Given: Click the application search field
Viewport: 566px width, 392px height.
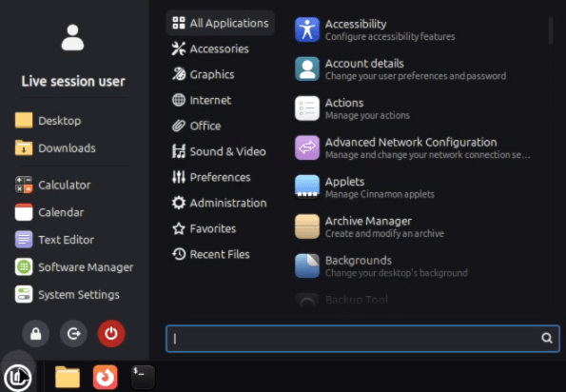Looking at the screenshot, I should click(362, 338).
